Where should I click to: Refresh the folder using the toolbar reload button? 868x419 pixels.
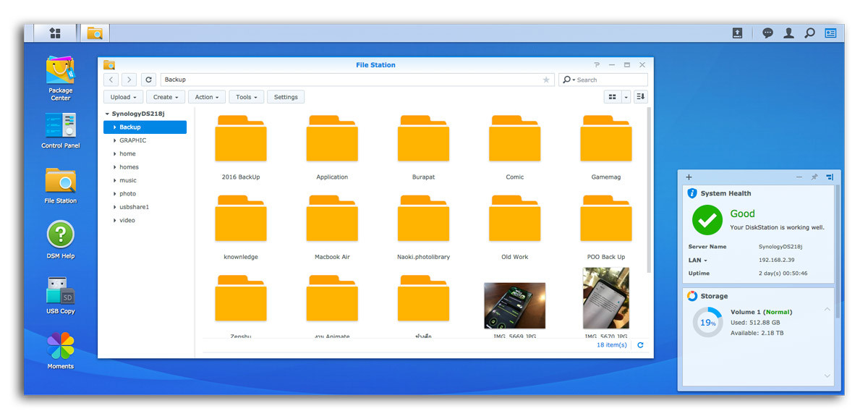tap(148, 80)
